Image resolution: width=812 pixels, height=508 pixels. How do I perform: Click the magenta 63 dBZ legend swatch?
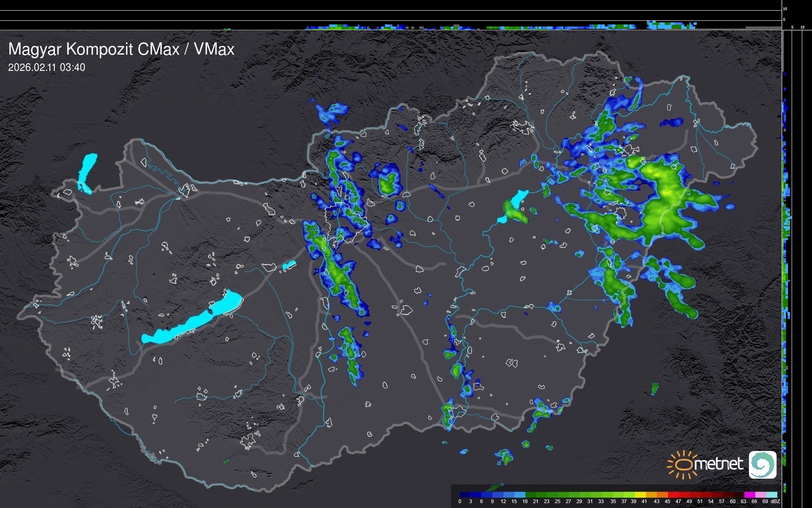coord(750,495)
